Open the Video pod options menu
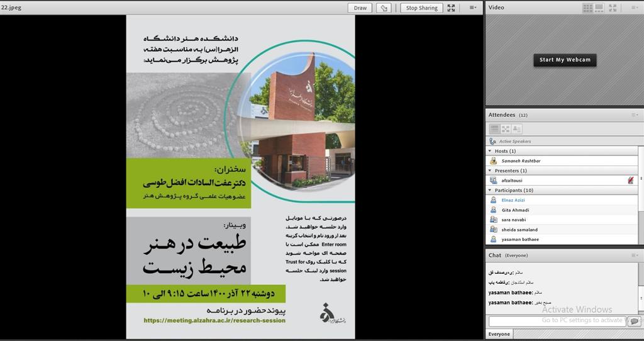Image resolution: width=644 pixels, height=341 pixels. coord(635,8)
